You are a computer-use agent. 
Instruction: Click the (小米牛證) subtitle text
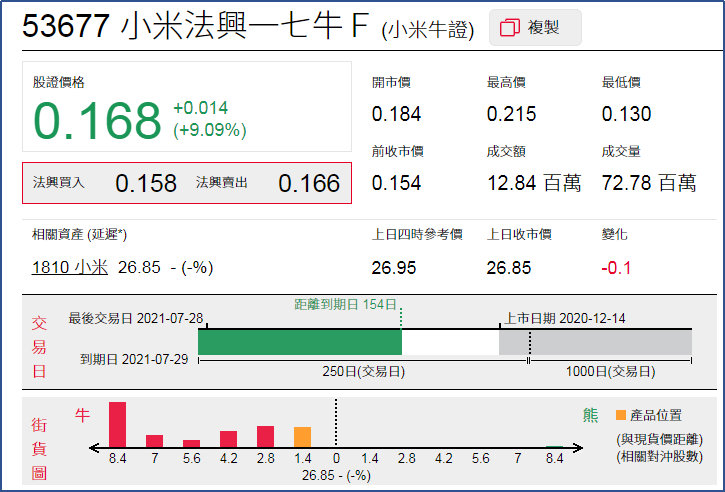click(x=428, y=31)
